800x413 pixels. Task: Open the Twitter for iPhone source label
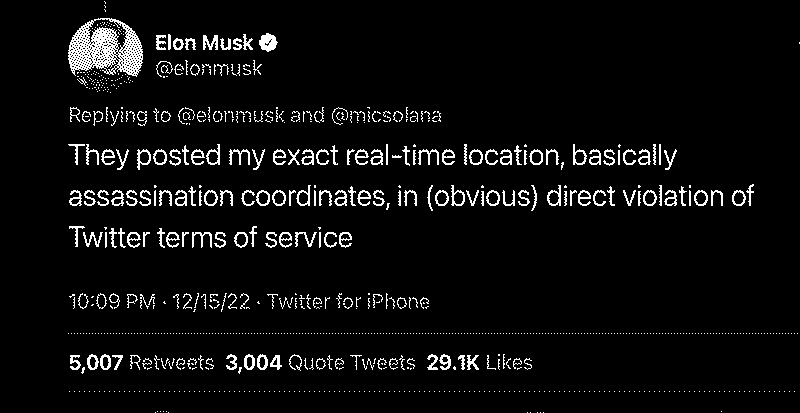pos(348,302)
